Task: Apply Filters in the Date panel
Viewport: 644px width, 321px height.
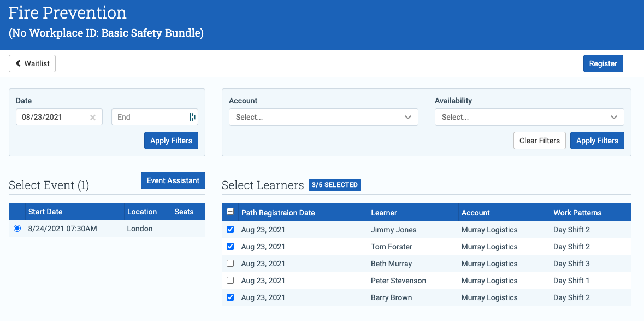Action: (x=172, y=141)
